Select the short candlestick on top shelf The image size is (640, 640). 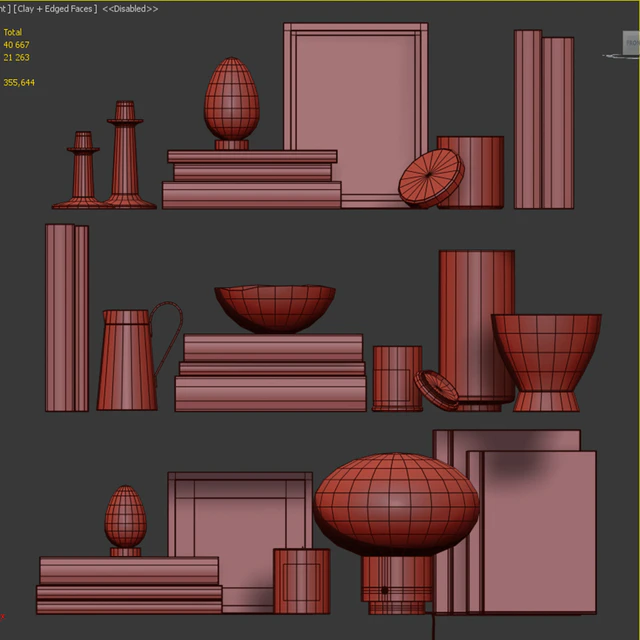point(83,171)
